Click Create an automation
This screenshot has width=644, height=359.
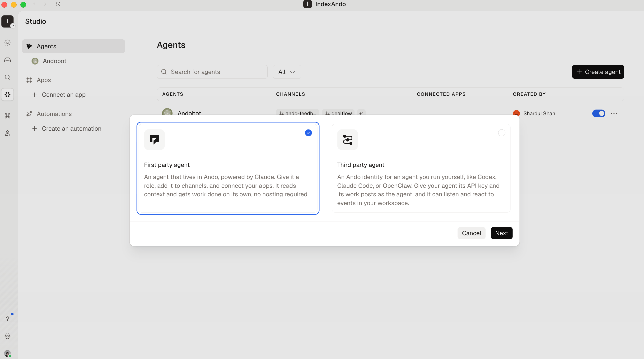tap(71, 129)
